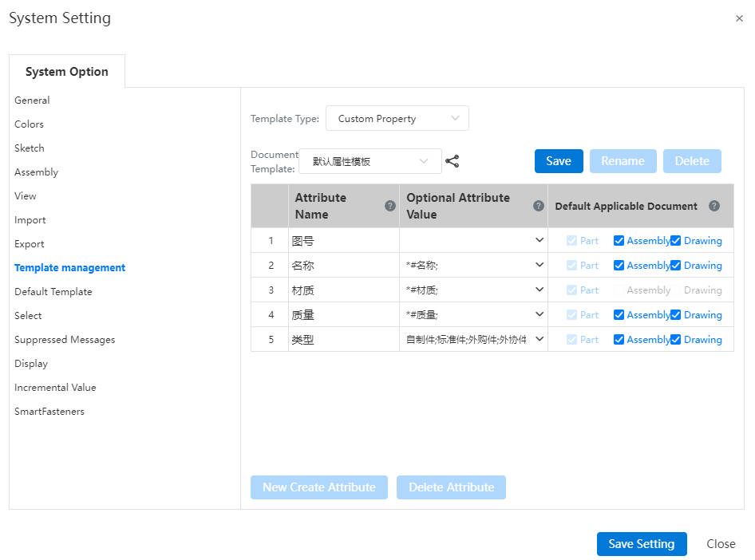Screen dimensions: 755x560
Task: Open Incremental Value section
Action: click(55, 387)
